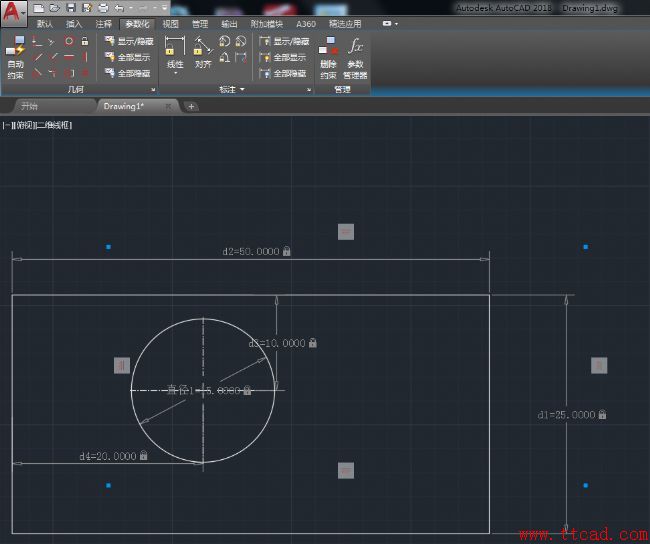650x544 pixels.
Task: Open the 俯视 view controls menu
Action: click(24, 125)
